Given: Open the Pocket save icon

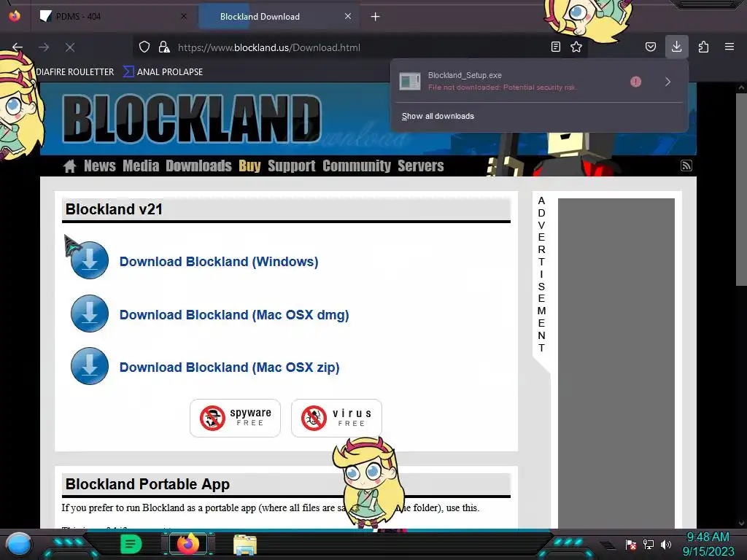Looking at the screenshot, I should (x=651, y=47).
